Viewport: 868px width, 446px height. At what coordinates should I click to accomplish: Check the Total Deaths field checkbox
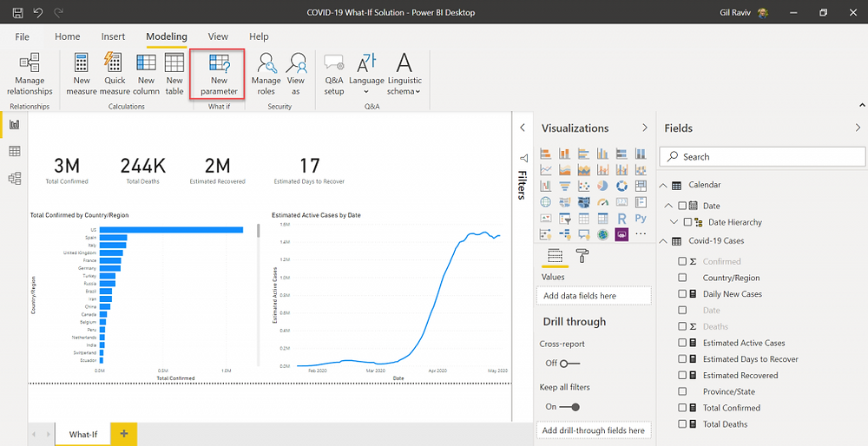click(682, 423)
